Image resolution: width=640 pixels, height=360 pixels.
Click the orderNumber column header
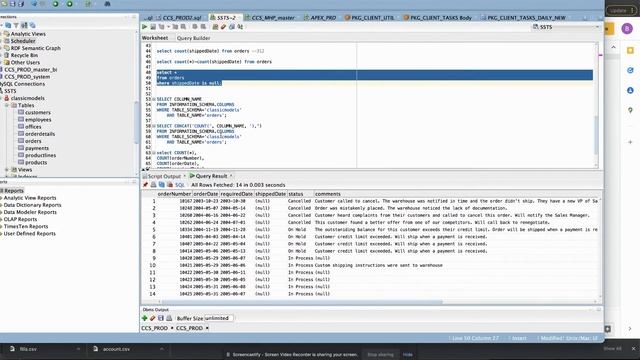point(174,194)
